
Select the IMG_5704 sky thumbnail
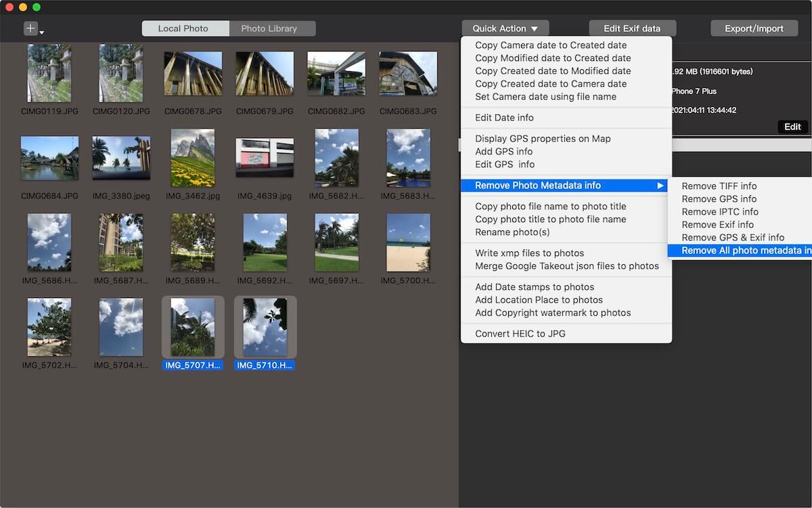point(121,327)
